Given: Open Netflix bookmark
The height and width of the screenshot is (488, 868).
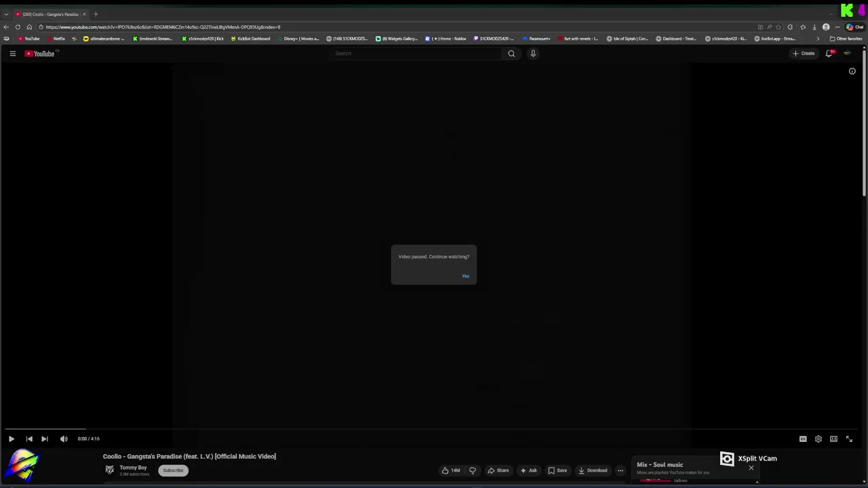Looking at the screenshot, I should point(56,39).
